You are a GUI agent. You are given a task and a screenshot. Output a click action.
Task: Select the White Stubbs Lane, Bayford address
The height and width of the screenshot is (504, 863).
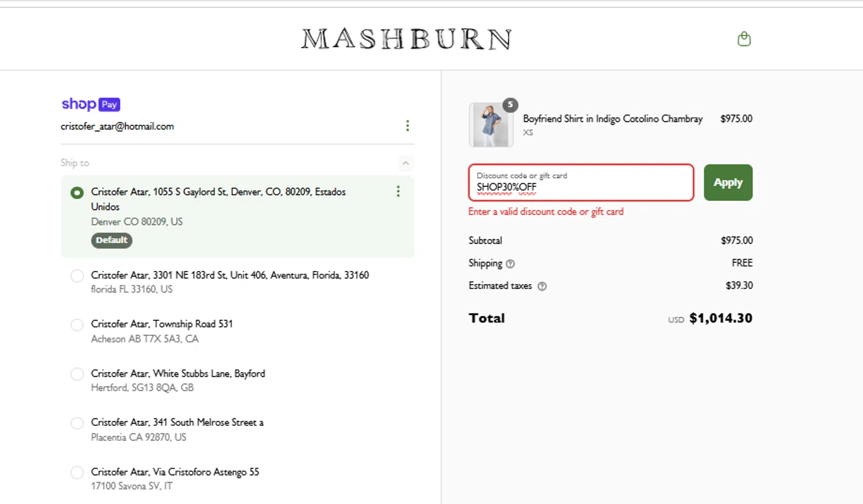coord(77,374)
